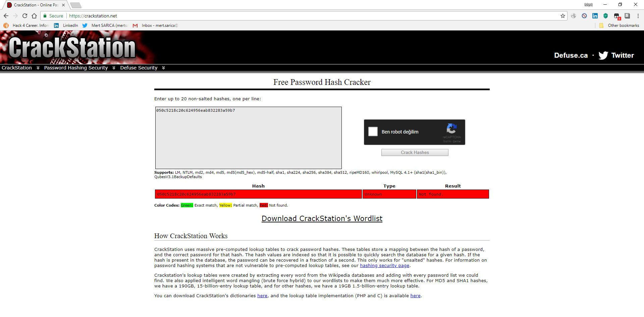Open the green shield extension icon
The width and height of the screenshot is (644, 317).
605,16
